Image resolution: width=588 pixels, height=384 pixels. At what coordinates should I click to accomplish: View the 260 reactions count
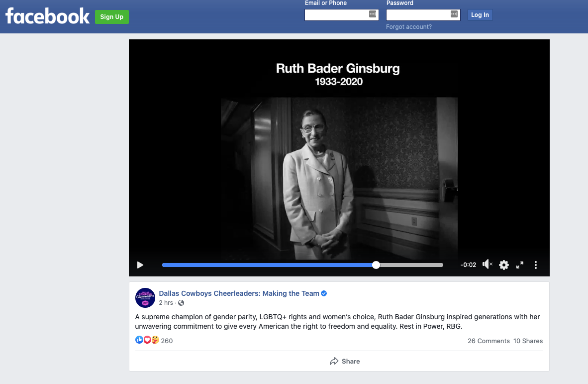click(167, 341)
